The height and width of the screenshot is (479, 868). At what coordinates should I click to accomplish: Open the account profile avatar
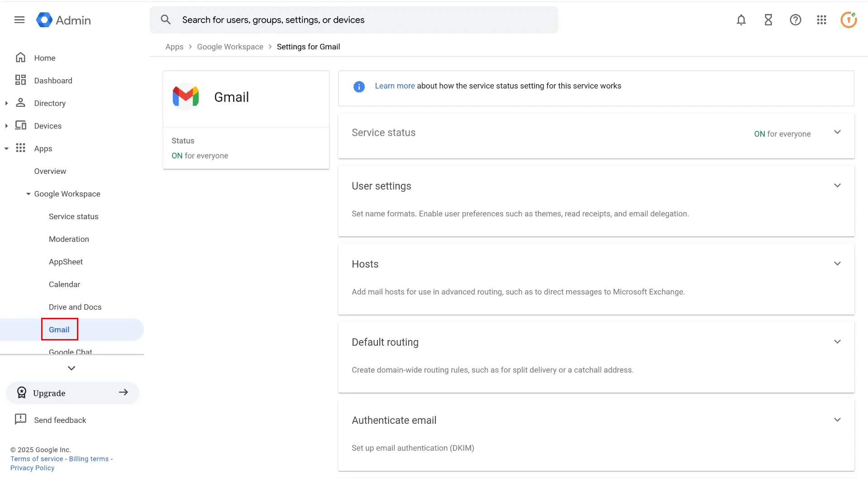849,20
